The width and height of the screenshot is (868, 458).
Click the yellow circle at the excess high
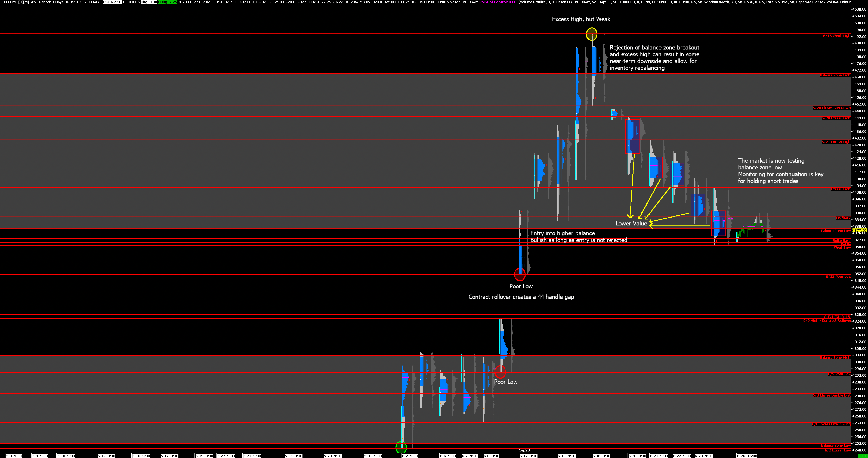591,34
